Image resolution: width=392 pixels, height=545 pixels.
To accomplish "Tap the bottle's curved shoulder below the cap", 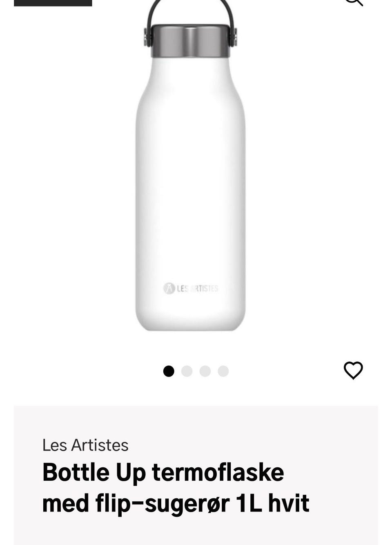I will (190, 78).
